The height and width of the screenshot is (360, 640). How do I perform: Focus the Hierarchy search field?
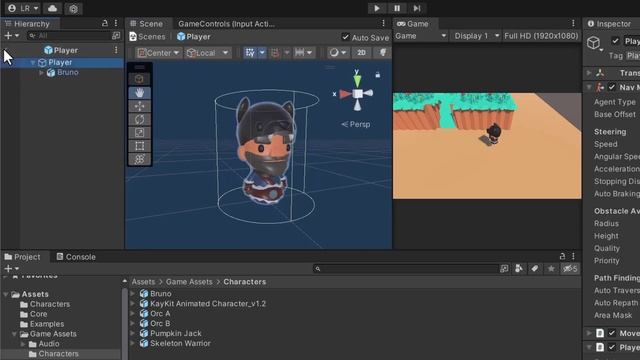click(69, 36)
